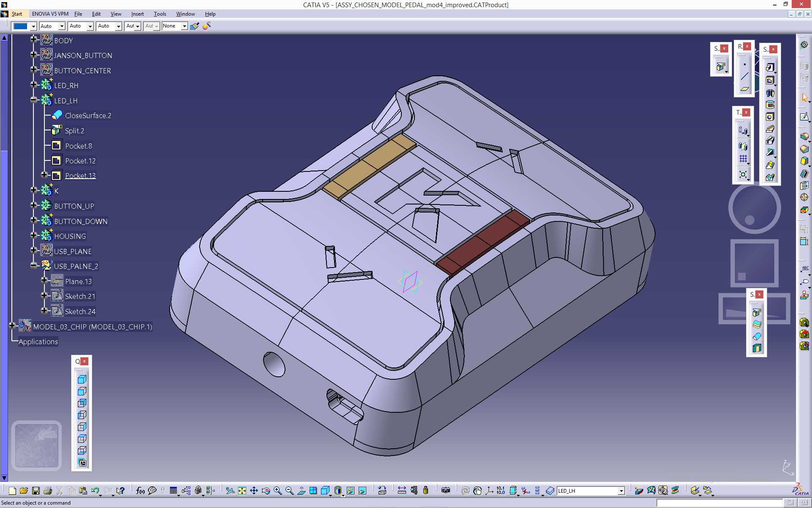Viewport: 812px width, 508px height.
Task: Collapse the LED_LH tree node
Action: pyautogui.click(x=34, y=100)
